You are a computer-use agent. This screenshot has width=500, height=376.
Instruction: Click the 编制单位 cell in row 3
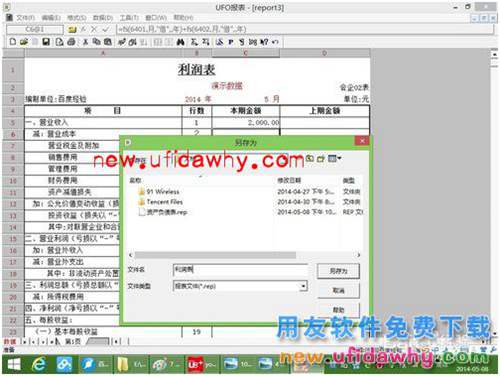(x=56, y=99)
